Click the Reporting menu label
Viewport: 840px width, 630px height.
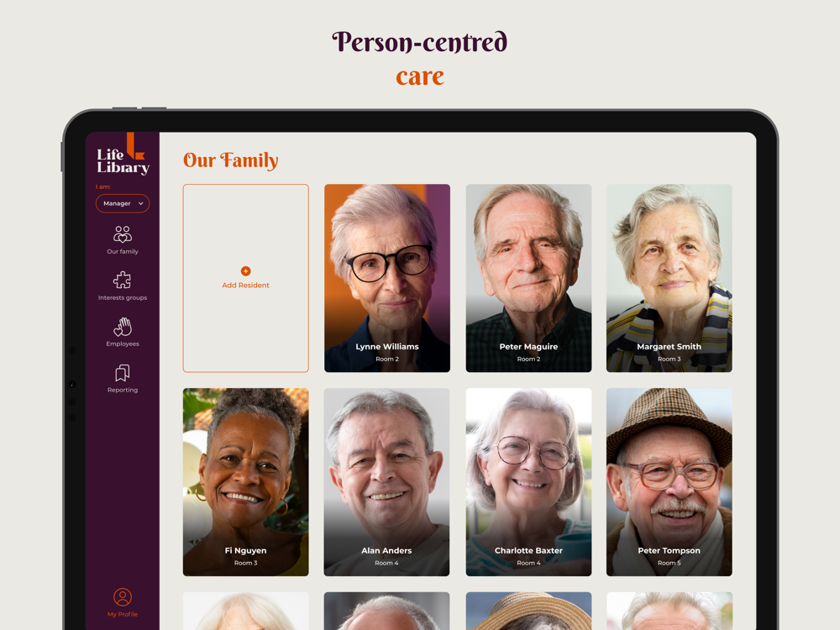pos(122,390)
